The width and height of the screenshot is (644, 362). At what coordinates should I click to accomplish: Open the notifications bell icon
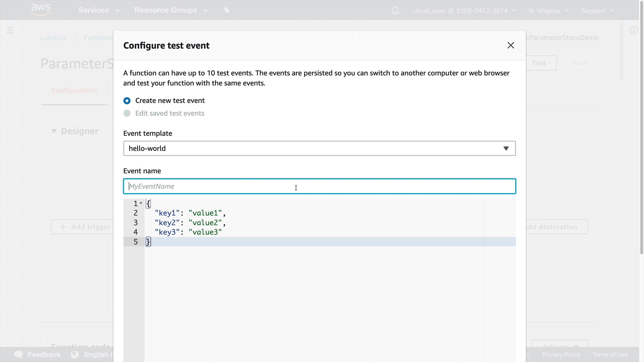[395, 11]
